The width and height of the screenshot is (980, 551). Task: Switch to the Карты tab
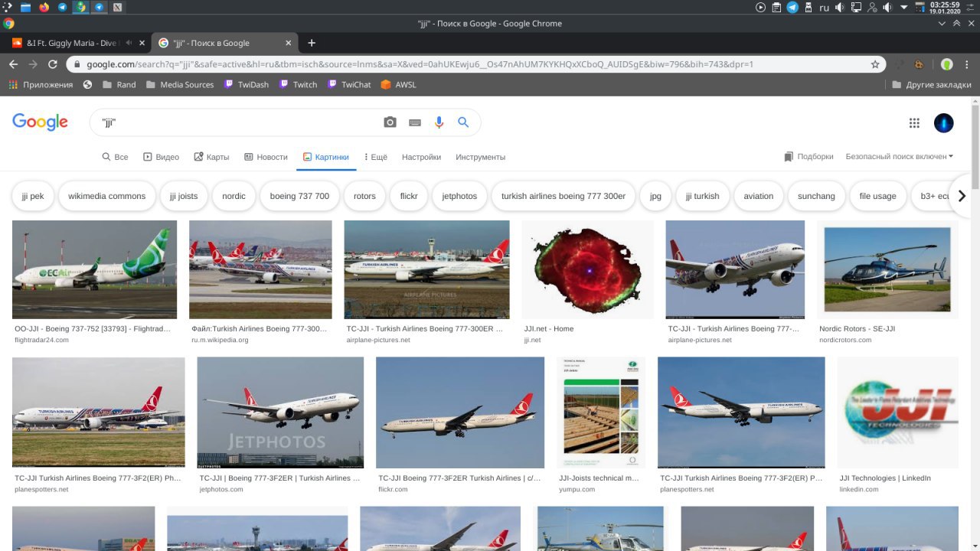[x=211, y=157]
